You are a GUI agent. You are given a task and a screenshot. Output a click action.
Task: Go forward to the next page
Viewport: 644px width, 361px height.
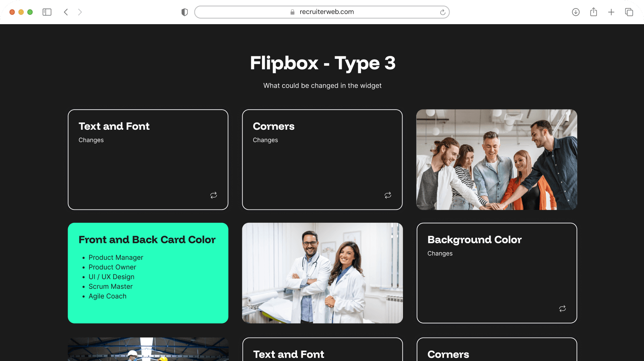80,12
